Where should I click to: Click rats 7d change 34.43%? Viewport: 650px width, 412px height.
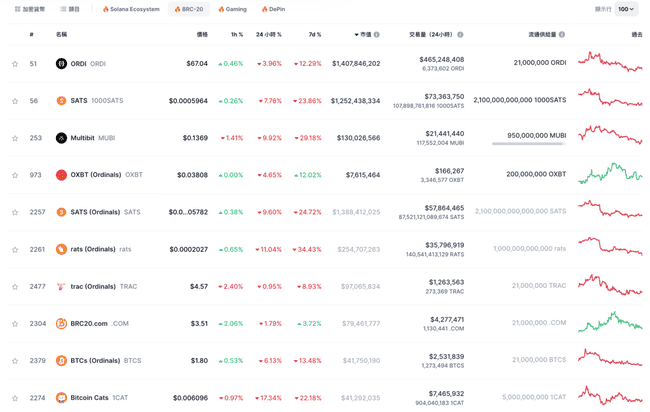307,249
